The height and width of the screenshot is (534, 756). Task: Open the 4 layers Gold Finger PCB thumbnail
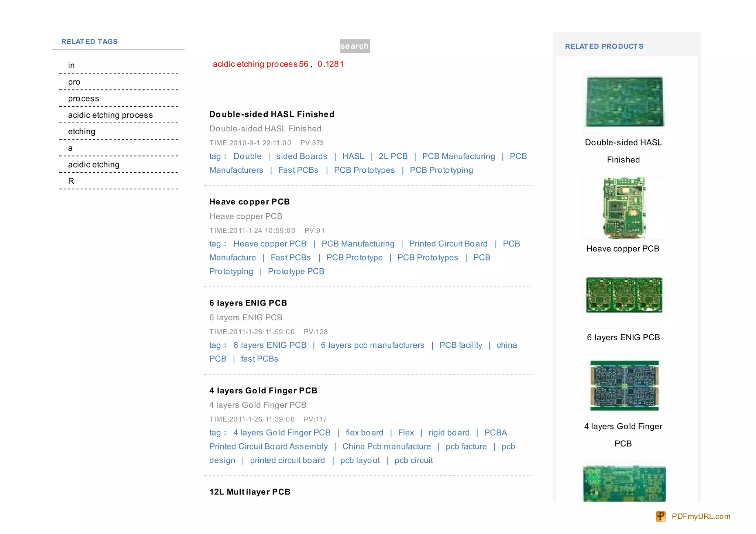[x=624, y=386]
